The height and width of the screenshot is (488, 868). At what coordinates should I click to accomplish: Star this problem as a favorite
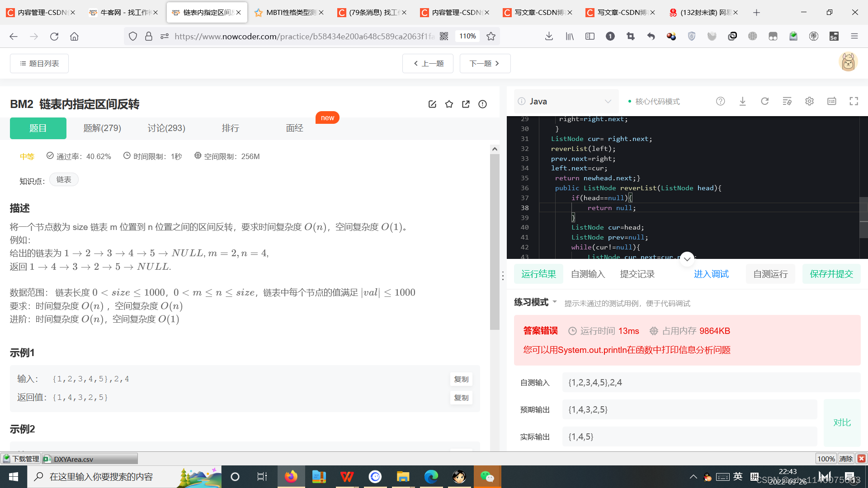449,104
